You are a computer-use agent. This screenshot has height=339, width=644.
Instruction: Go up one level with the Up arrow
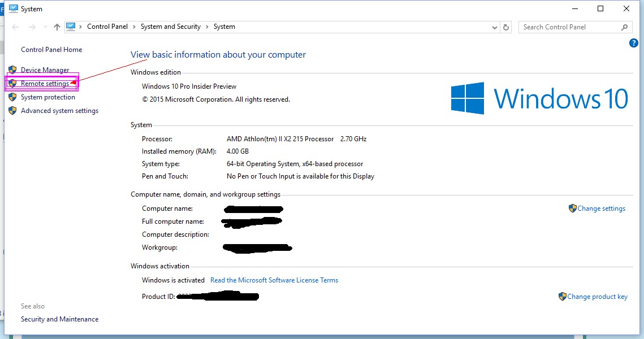coord(57,27)
